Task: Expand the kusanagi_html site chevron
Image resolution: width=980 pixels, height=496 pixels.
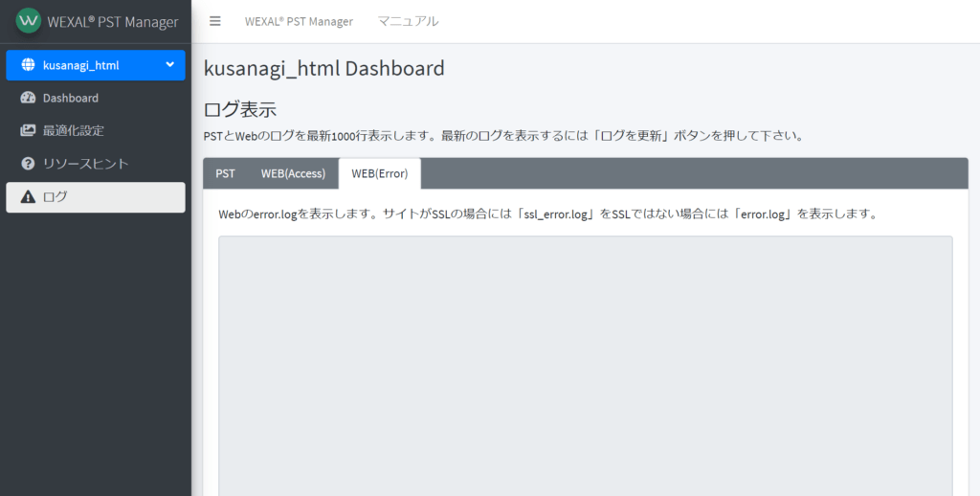Action: 170,64
